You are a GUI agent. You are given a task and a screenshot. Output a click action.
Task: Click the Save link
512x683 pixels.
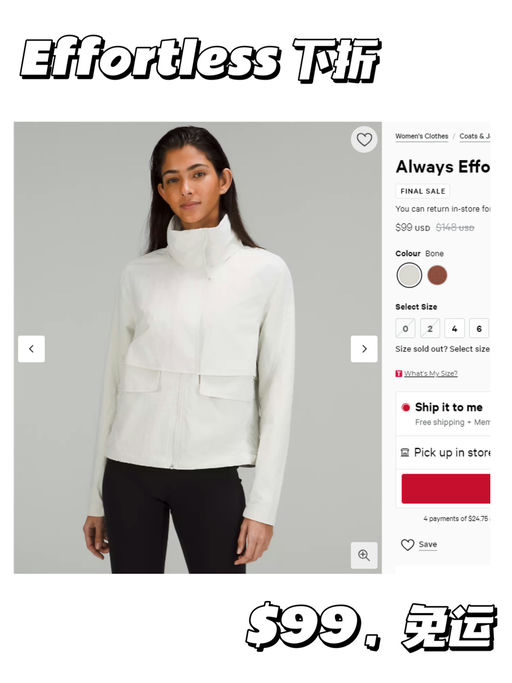[427, 544]
